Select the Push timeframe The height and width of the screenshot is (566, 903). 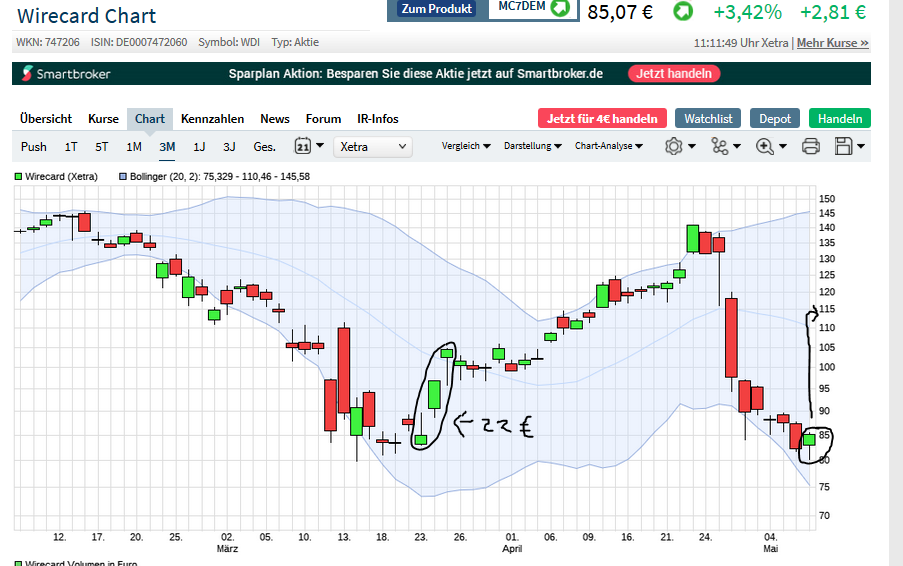(33, 147)
